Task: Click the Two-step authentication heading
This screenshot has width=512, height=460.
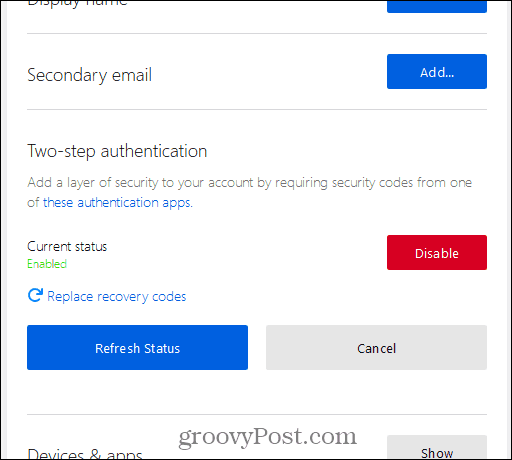Action: pos(117,151)
